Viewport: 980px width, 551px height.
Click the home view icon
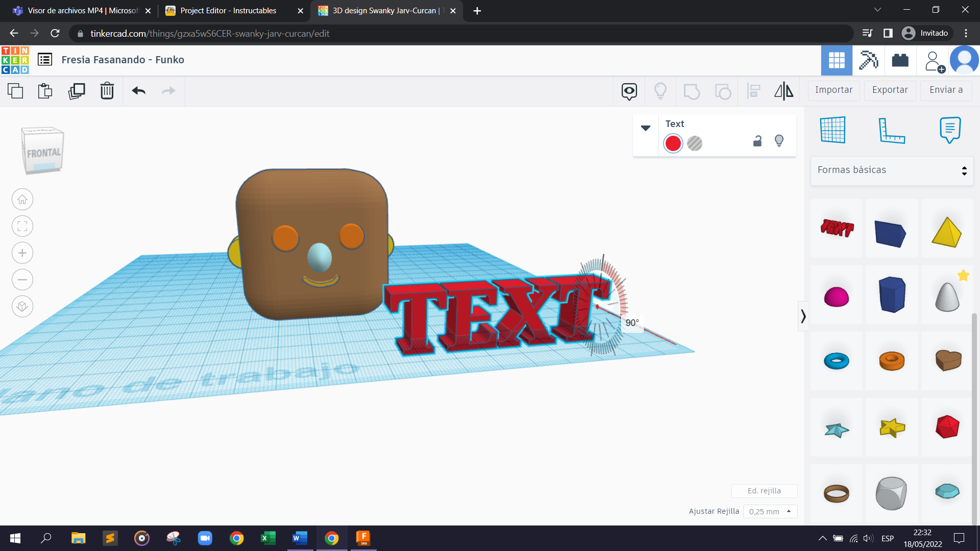coord(22,199)
